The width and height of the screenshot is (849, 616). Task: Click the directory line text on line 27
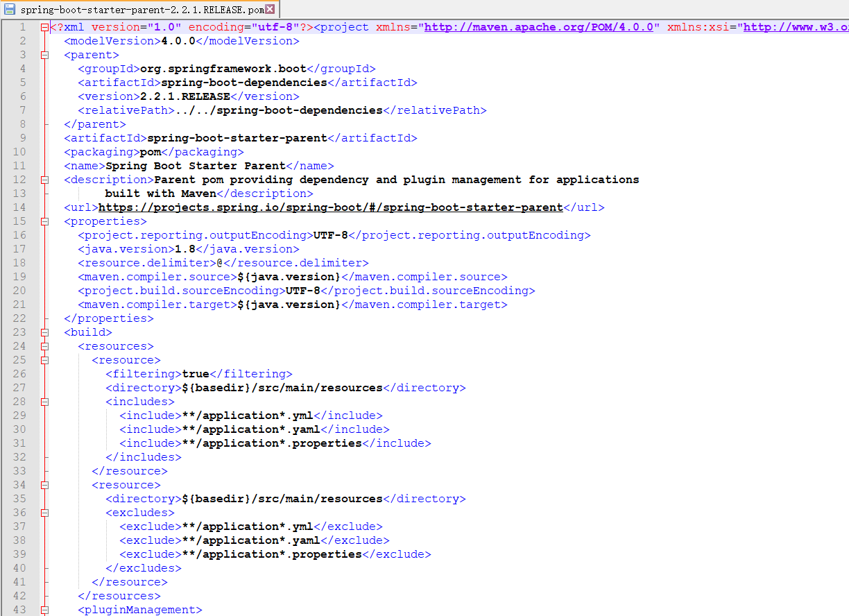tap(286, 388)
